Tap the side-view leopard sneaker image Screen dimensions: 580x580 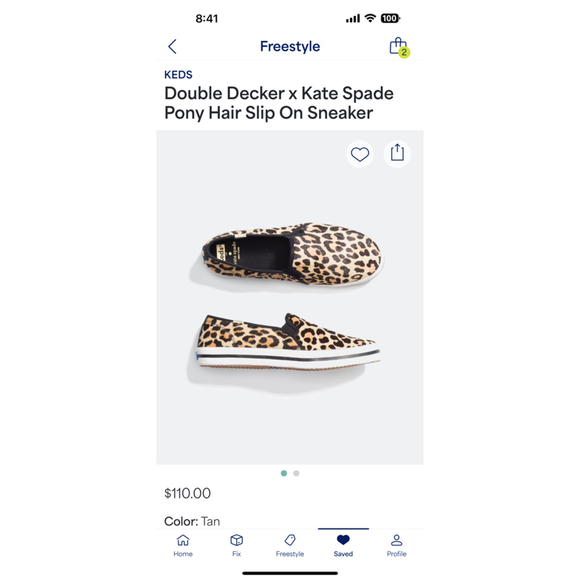[x=289, y=342]
